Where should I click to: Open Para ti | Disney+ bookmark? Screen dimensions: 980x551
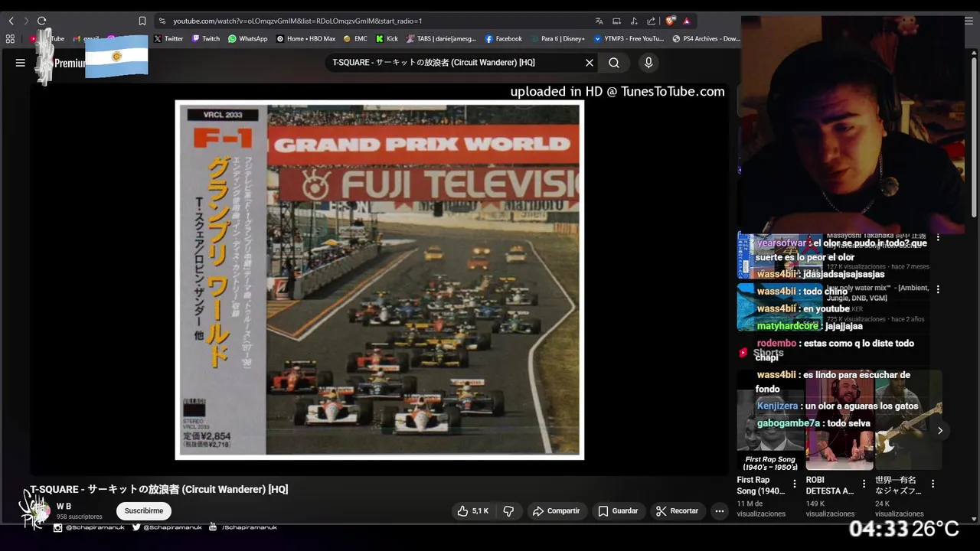pyautogui.click(x=557, y=38)
